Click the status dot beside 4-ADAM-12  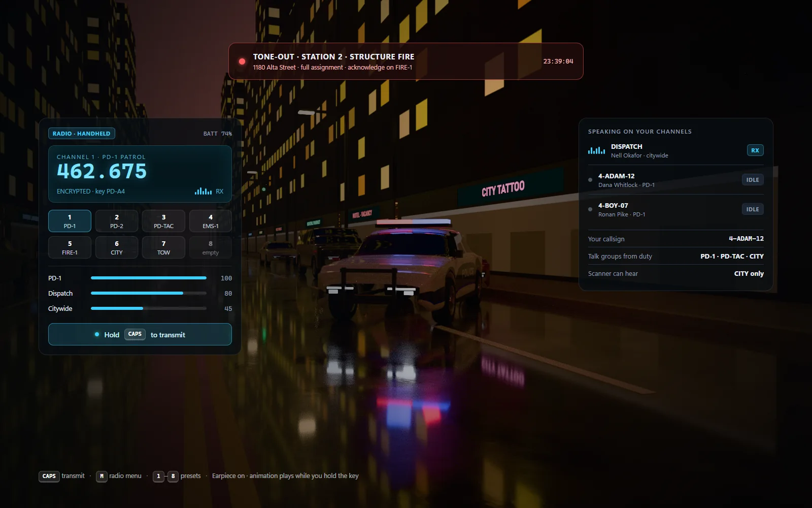tap(590, 180)
